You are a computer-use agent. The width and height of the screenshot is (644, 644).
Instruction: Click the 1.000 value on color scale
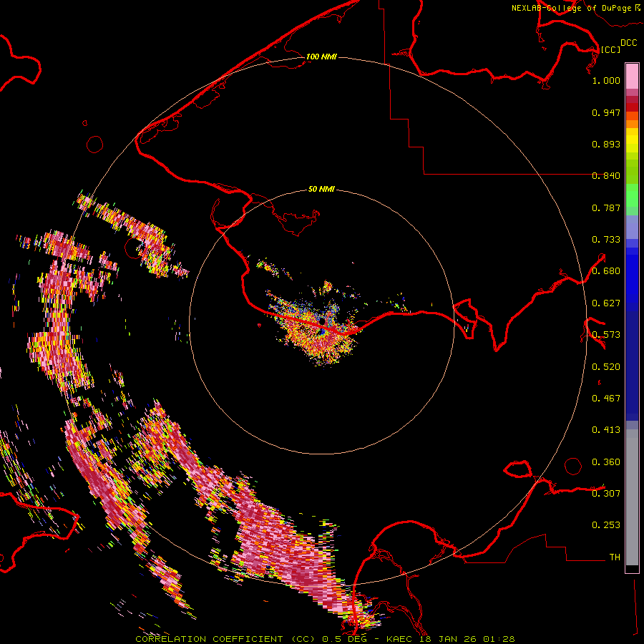click(606, 80)
